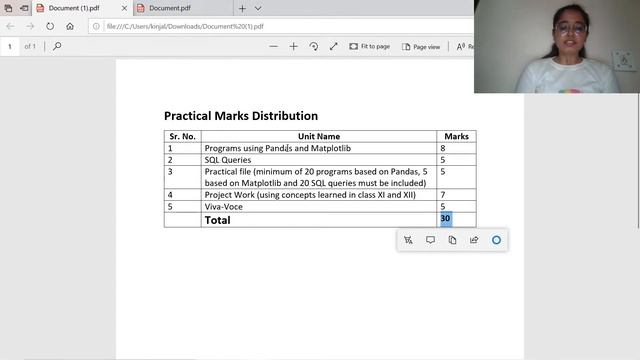Image resolution: width=640 pixels, height=360 pixels.
Task: Zoom out the PDF view
Action: (x=273, y=47)
